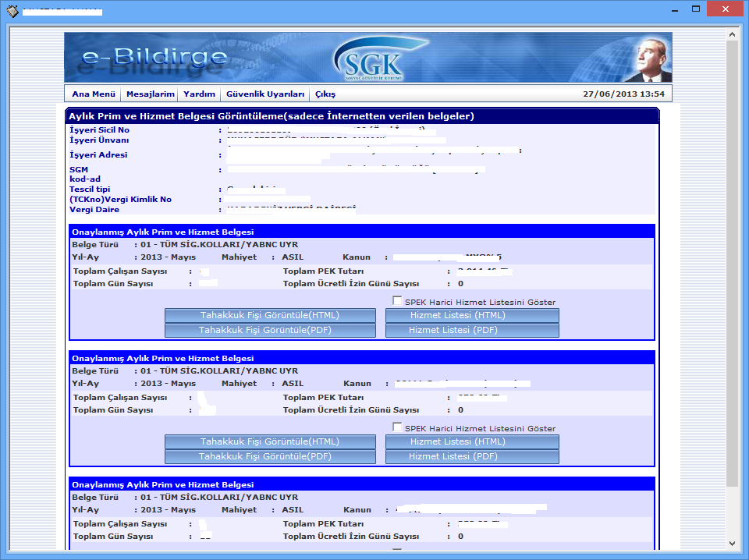View the first record's Tahakkuk Fişi as HTML
Screen dimensions: 749x560
tap(270, 315)
